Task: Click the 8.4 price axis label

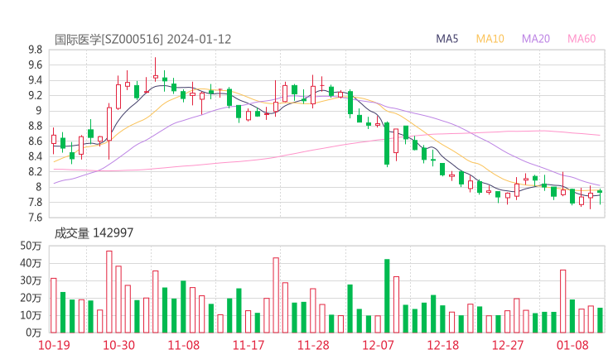Action: click(x=35, y=156)
